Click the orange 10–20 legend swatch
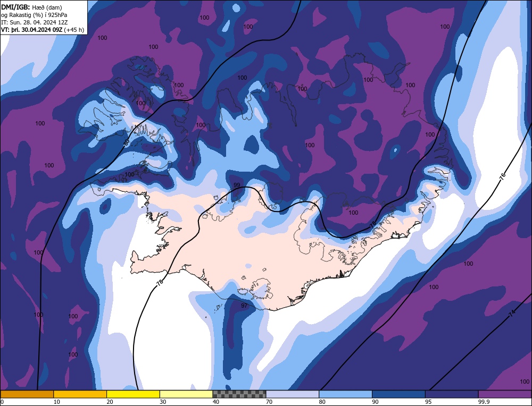Viewport: 532px width, 406px height. point(80,394)
